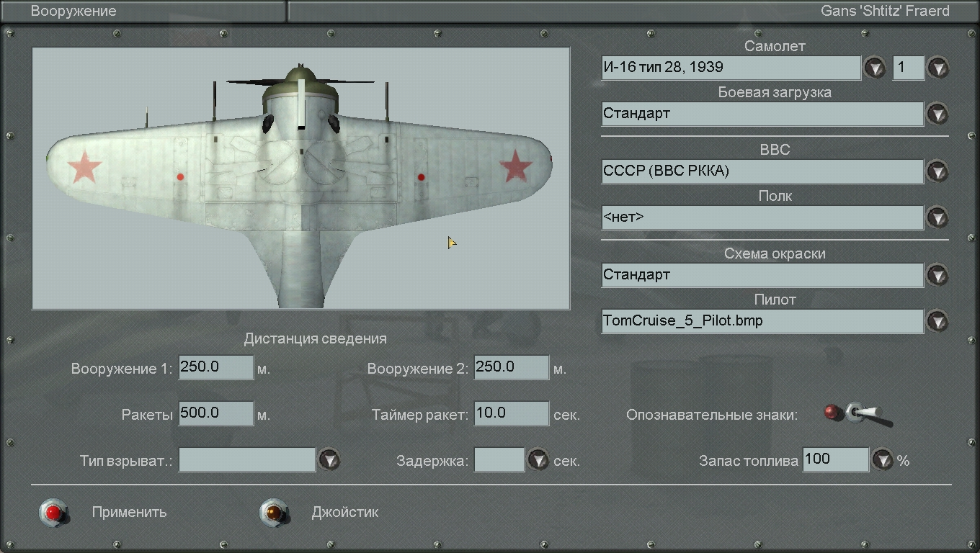The height and width of the screenshot is (553, 980).
Task: Click the red Применить button
Action: coord(53,512)
